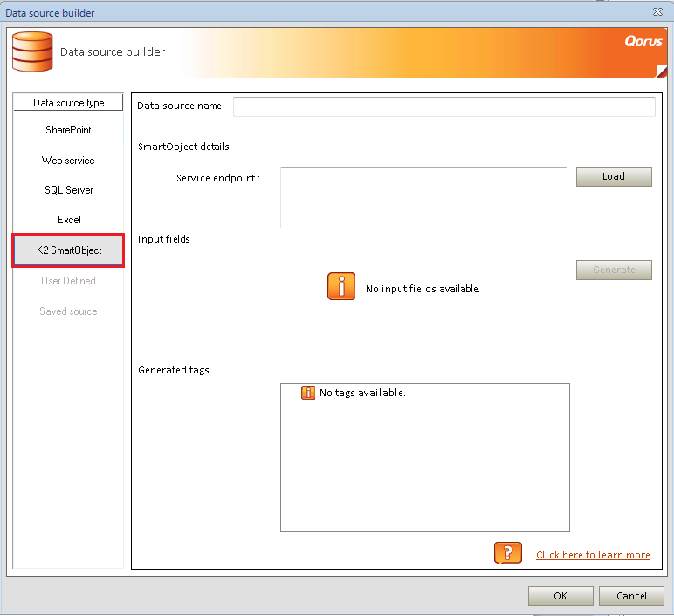674x616 pixels.
Task: Click the orange question mark help icon
Action: [507, 552]
